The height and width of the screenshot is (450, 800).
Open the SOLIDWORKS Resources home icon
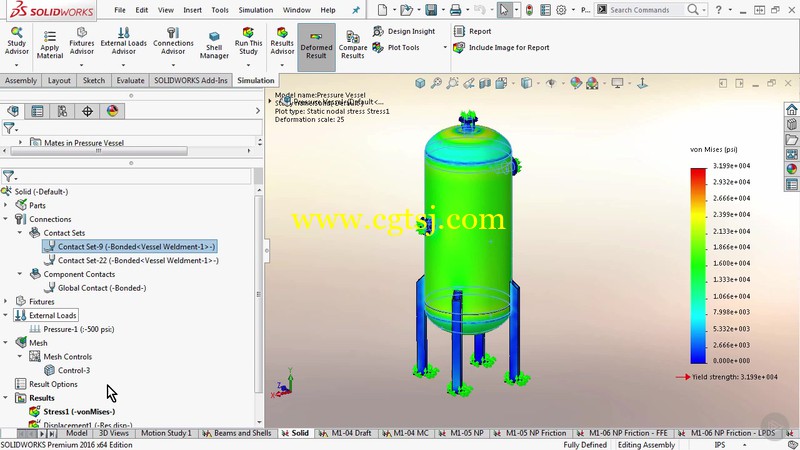(791, 109)
